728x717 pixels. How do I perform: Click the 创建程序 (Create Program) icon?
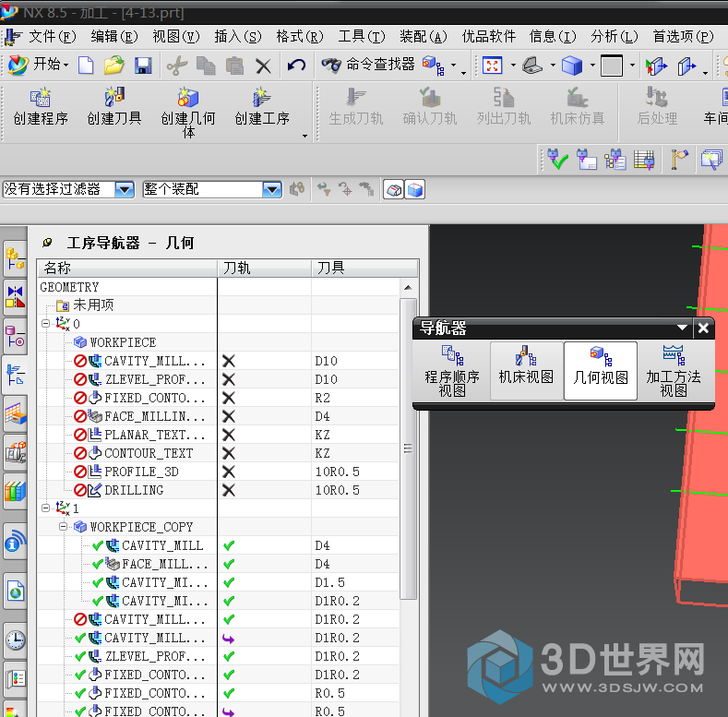(x=40, y=98)
